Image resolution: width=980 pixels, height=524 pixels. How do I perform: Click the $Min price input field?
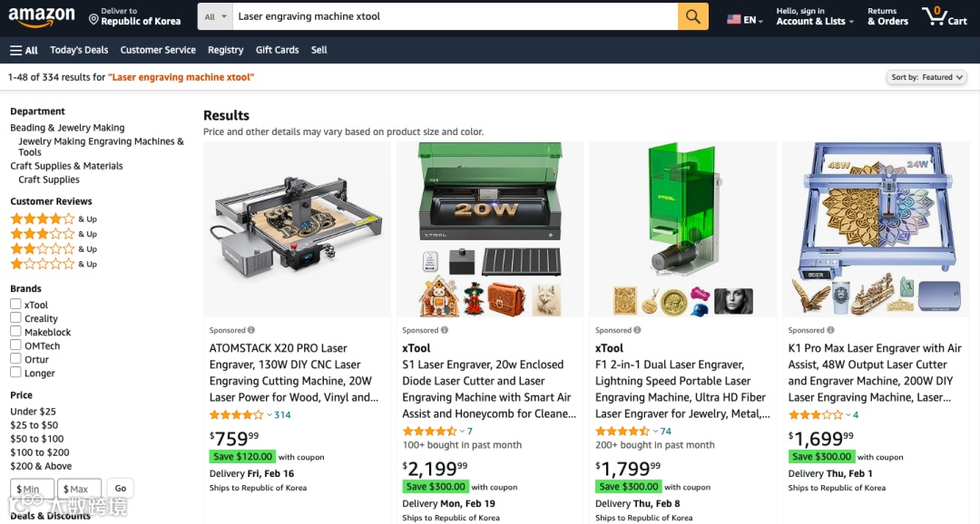[32, 489]
